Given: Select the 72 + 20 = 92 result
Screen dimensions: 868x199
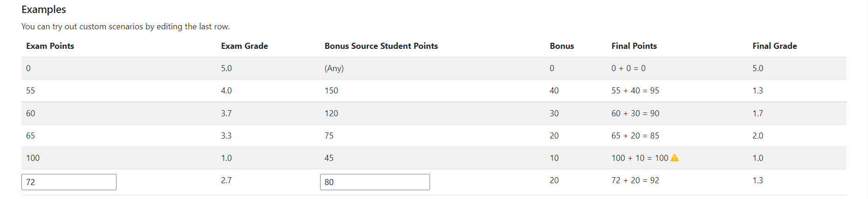Looking at the screenshot, I should pyautogui.click(x=635, y=180).
